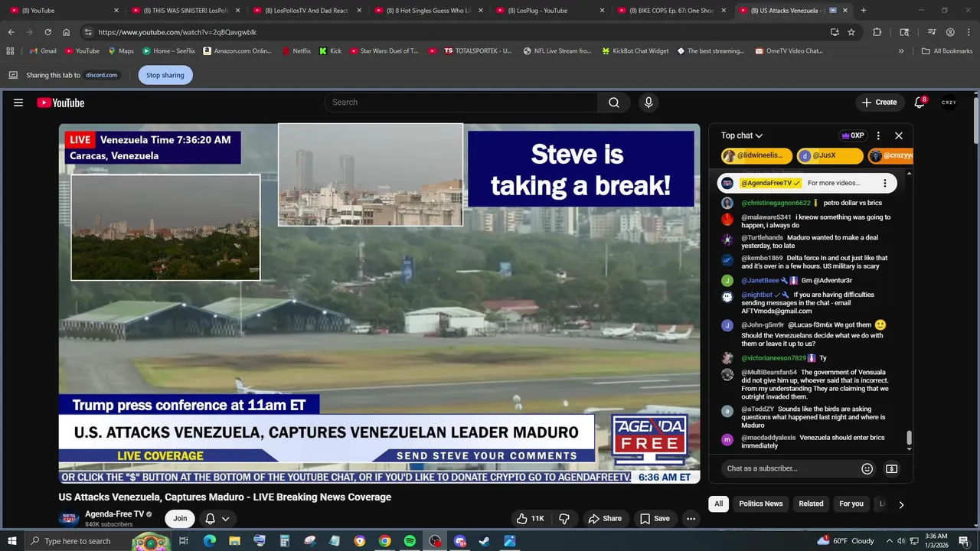Open Steam from the taskbar
This screenshot has width=980, height=551.
click(485, 541)
